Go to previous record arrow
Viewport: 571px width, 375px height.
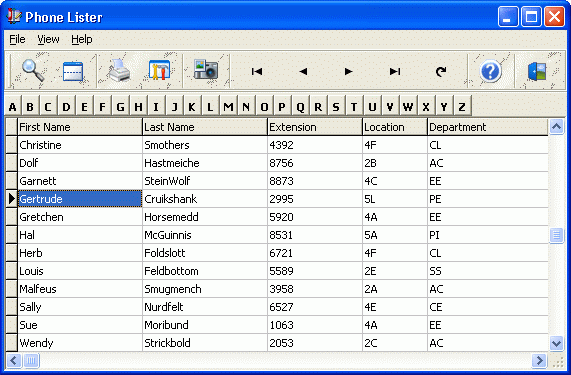[303, 71]
